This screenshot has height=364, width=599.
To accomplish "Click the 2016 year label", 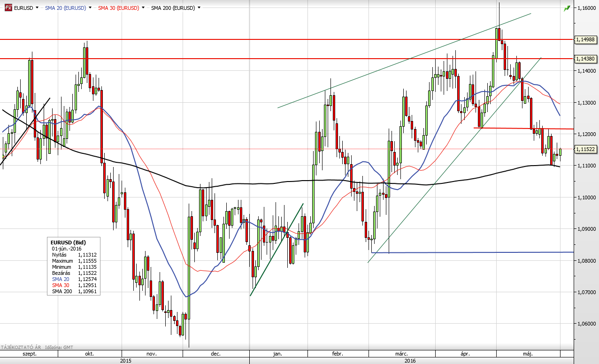I will point(410,361).
